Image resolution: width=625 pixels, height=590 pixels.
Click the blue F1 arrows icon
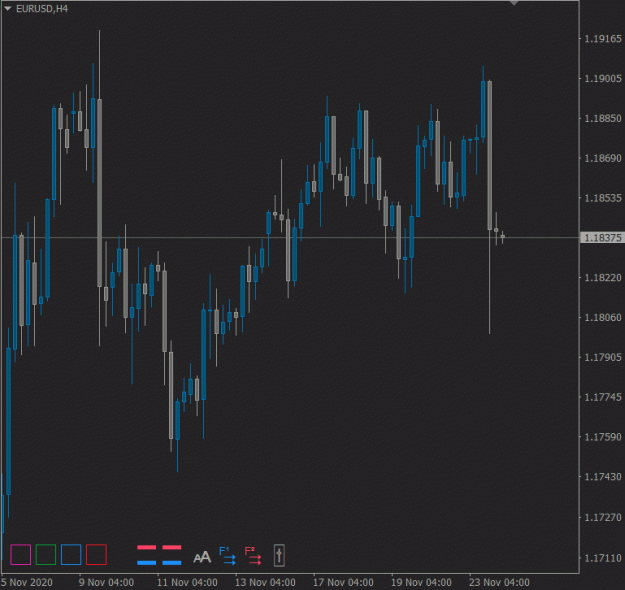pyautogui.click(x=228, y=556)
